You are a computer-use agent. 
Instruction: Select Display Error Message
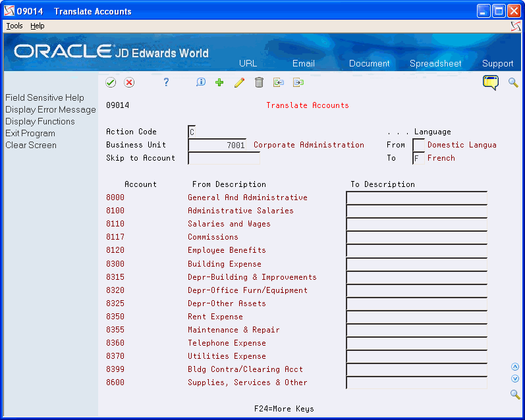[x=51, y=109]
